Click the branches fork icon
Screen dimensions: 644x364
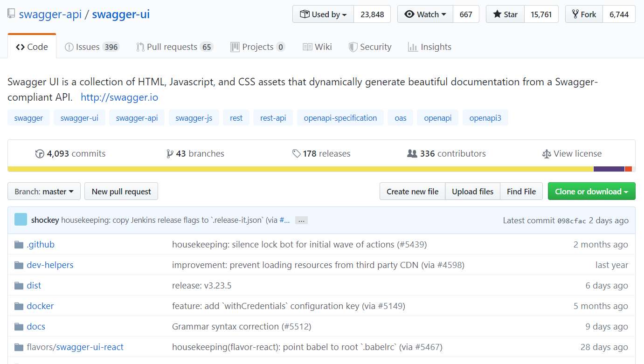pos(170,154)
